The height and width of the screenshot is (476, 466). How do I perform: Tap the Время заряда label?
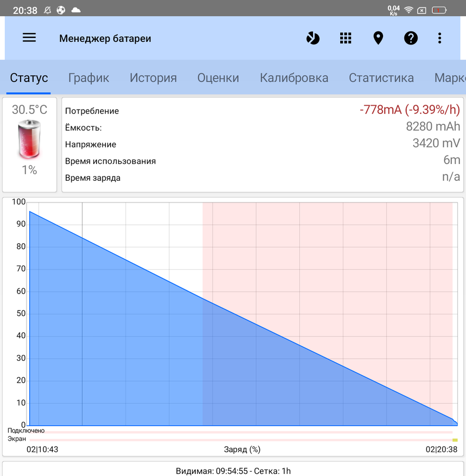click(93, 177)
